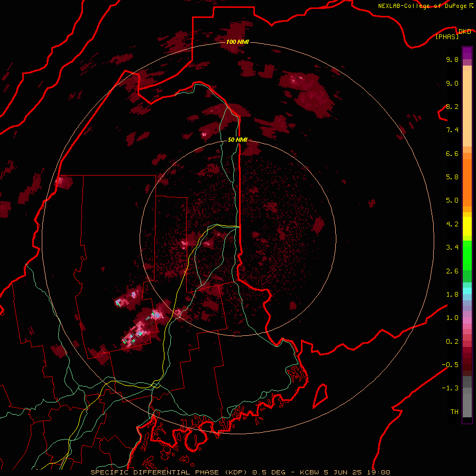The image size is (476, 476).
Task: Click the 1.8 scale value
Action: pyautogui.click(x=452, y=294)
